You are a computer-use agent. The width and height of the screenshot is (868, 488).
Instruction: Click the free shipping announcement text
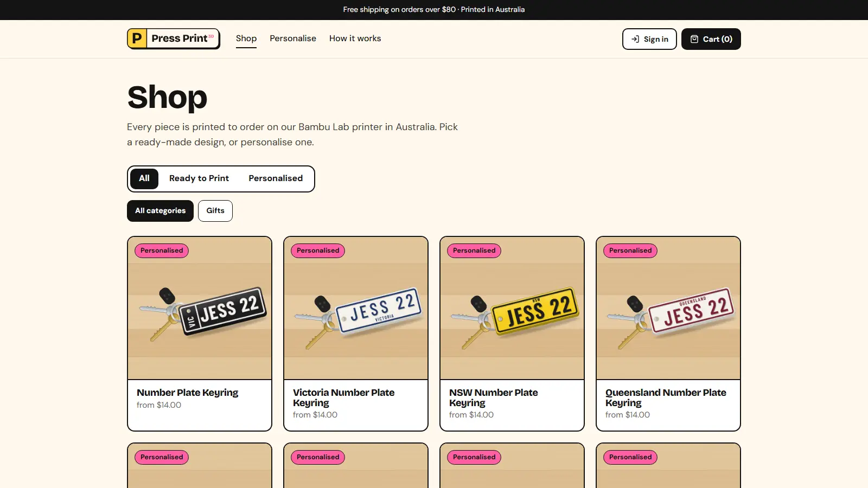434,10
